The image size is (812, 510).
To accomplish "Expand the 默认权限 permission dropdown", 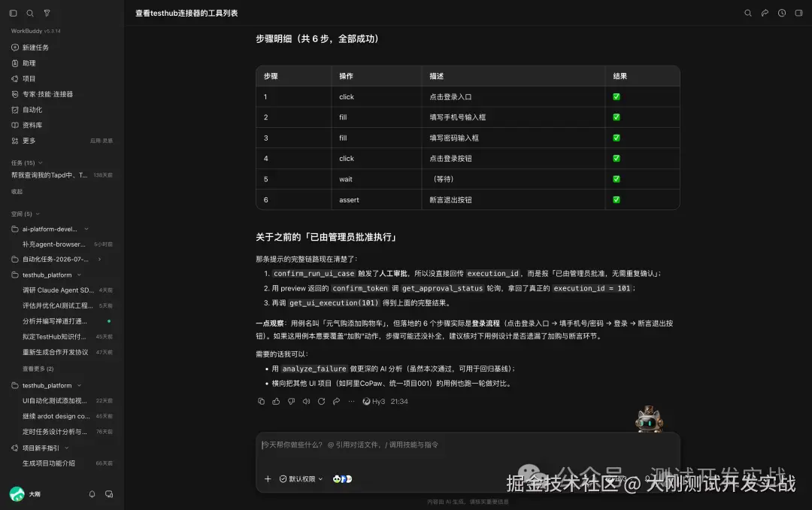I will click(x=301, y=479).
